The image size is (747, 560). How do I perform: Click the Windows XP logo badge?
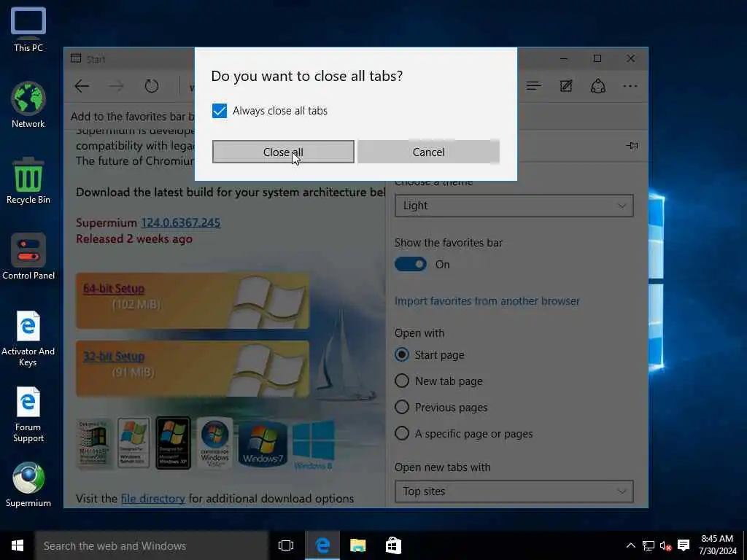174,443
